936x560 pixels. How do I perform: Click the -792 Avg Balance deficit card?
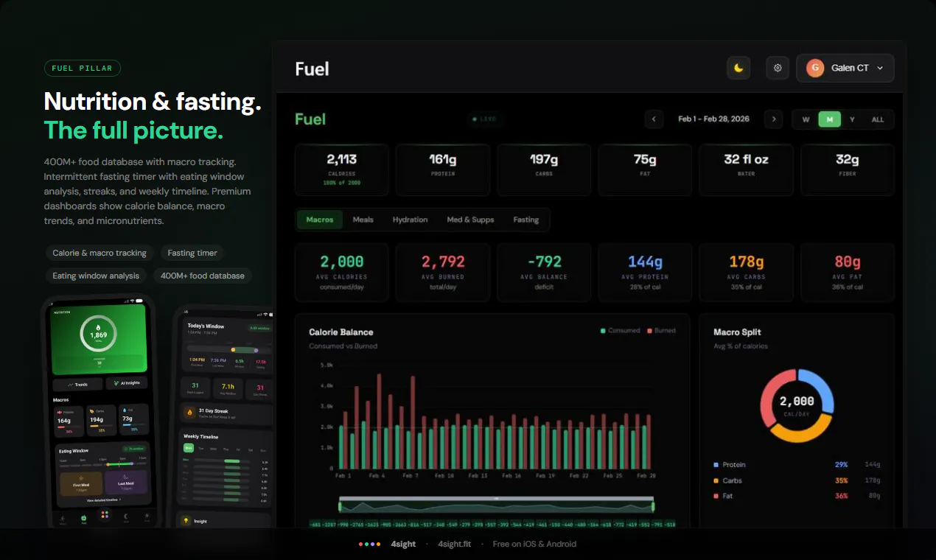point(544,272)
